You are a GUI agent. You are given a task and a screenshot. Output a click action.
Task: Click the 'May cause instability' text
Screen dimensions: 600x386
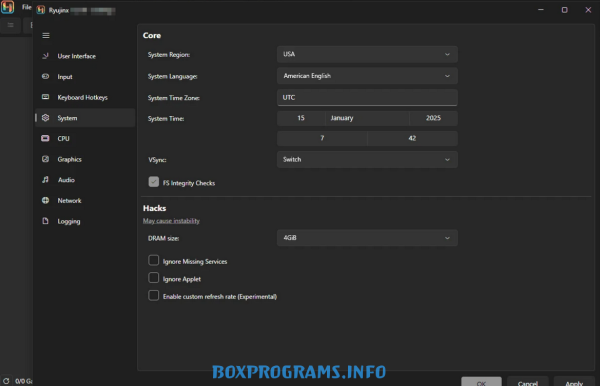171,221
